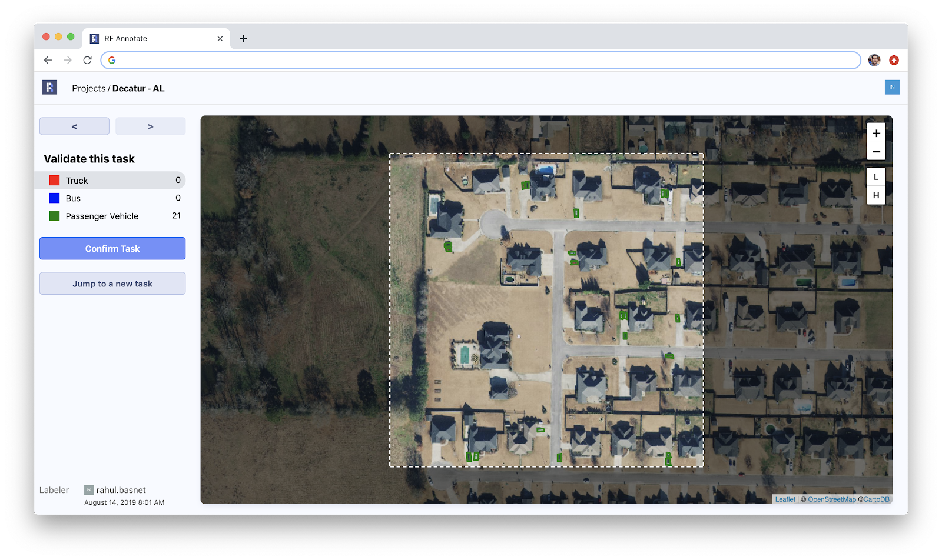Open the CartoDB attribution link

point(876,499)
